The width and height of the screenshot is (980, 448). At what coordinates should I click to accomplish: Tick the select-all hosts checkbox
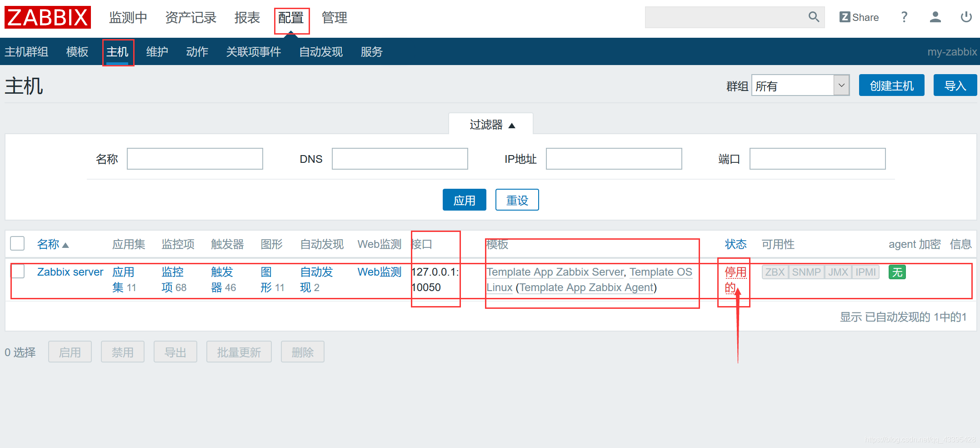[x=17, y=243]
